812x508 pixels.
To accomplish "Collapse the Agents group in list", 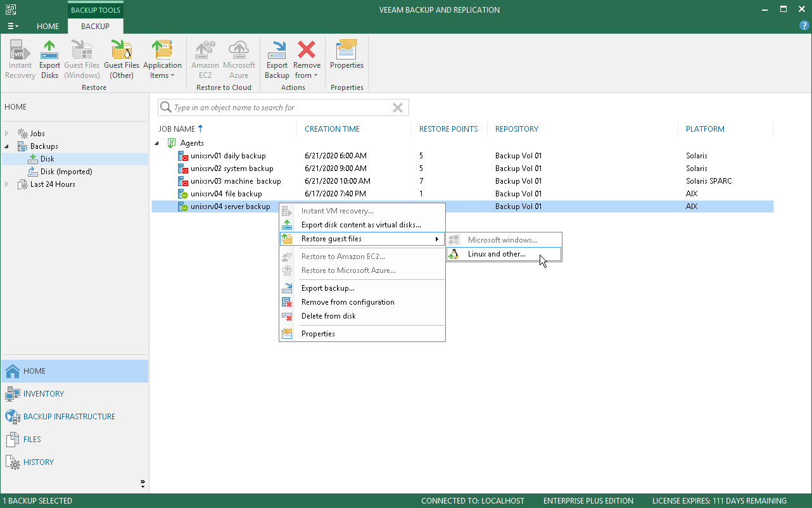I will pyautogui.click(x=157, y=143).
